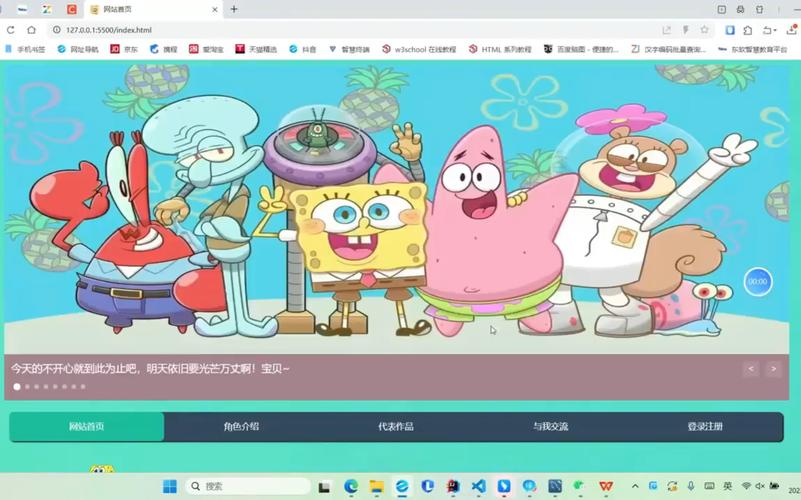Open the 京东 bookmark
801x500 pixels.
[x=124, y=49]
